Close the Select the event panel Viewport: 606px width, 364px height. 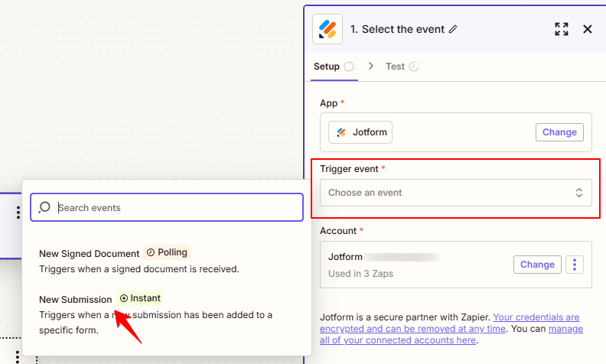click(588, 29)
